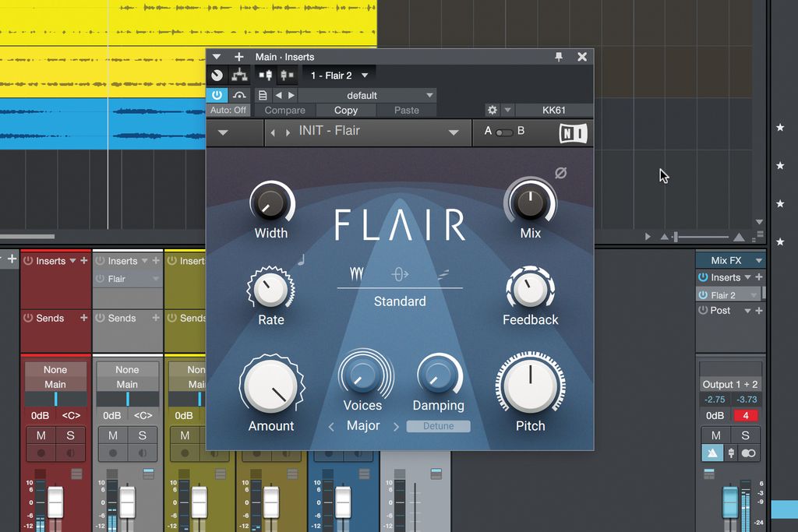Click the preset list icon in plugin header
The height and width of the screenshot is (532, 798).
263,94
